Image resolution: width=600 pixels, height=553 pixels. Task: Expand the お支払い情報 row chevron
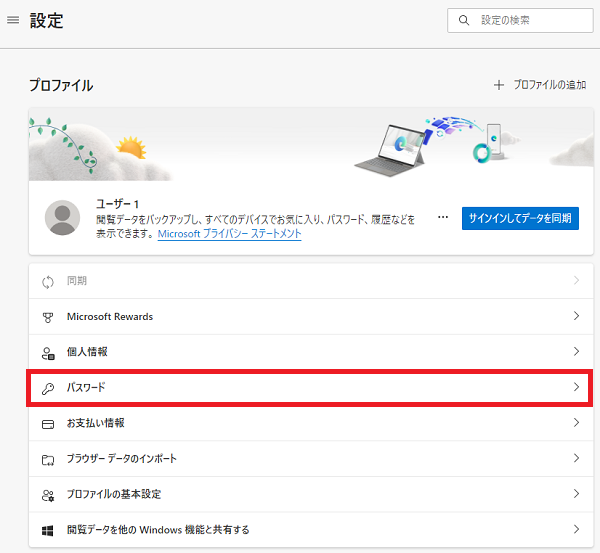(x=576, y=422)
